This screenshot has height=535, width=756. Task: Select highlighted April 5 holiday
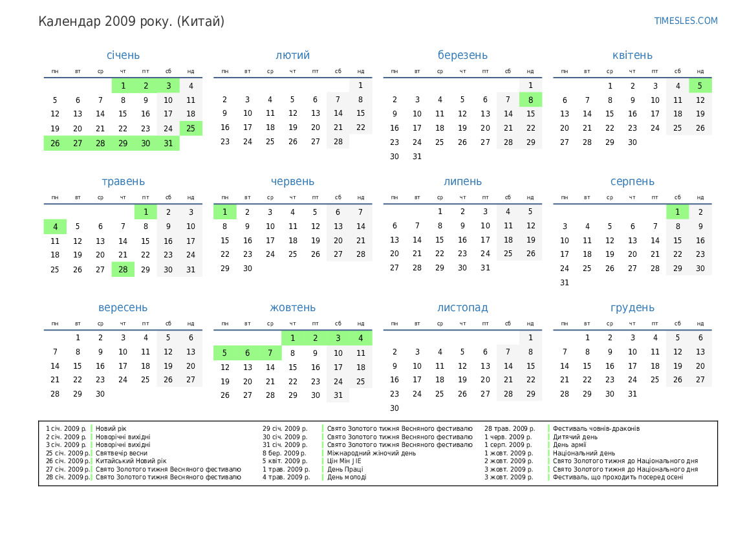coord(700,85)
